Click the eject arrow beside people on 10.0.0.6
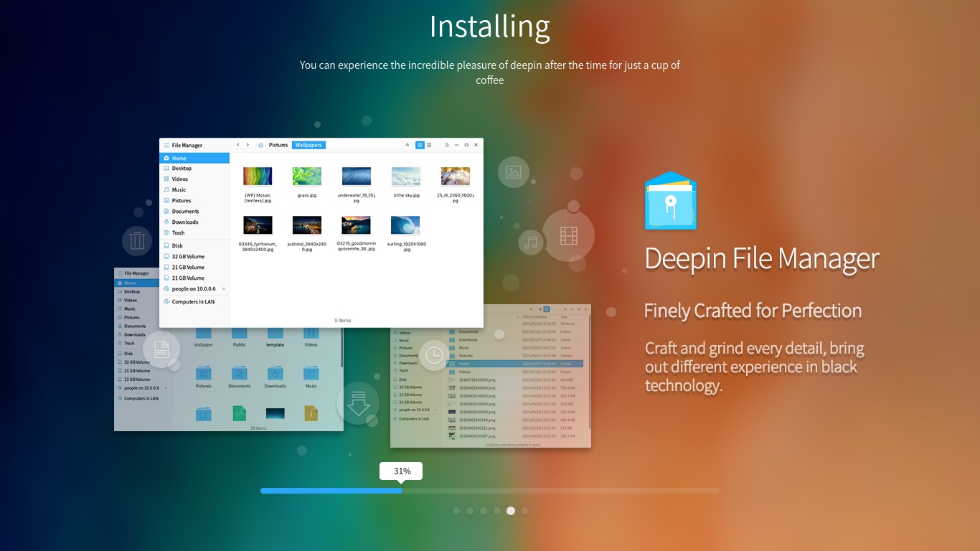This screenshot has height=551, width=980. [x=224, y=289]
